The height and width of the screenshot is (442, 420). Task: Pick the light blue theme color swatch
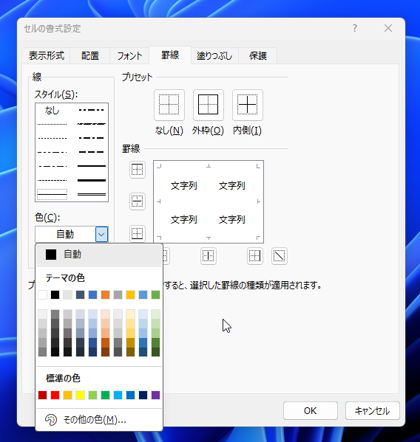point(143,295)
